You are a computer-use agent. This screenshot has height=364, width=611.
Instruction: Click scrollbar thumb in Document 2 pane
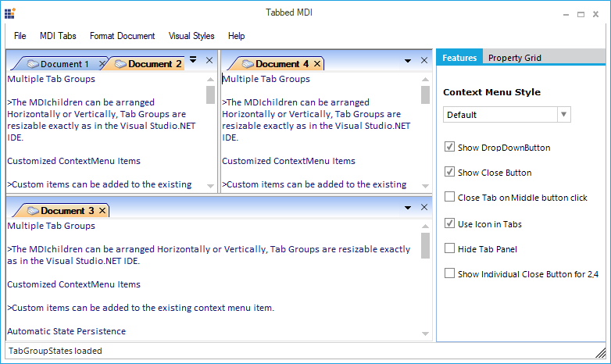(210, 95)
